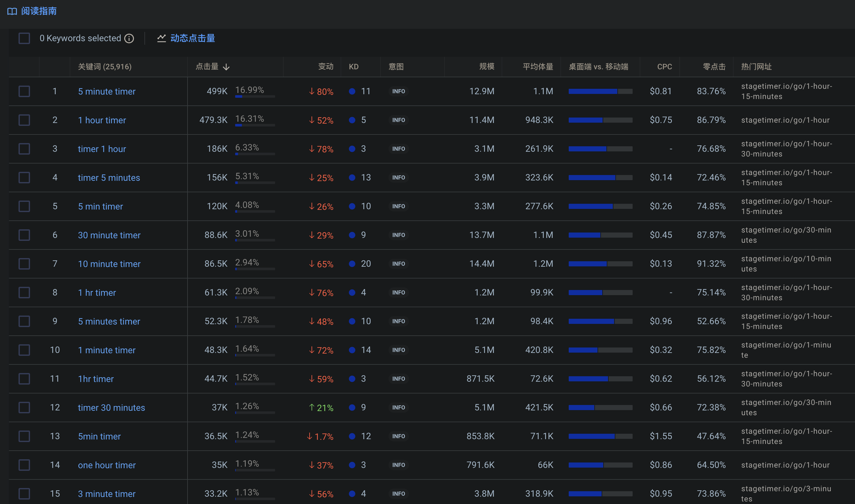
Task: Tick the checkbox for 5min timer row
Action: (24, 436)
